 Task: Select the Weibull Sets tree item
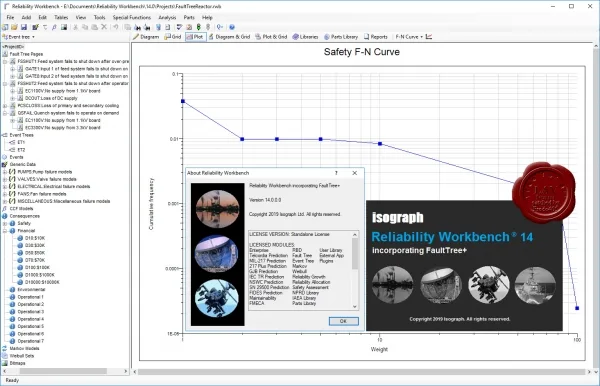pyautogui.click(x=22, y=356)
